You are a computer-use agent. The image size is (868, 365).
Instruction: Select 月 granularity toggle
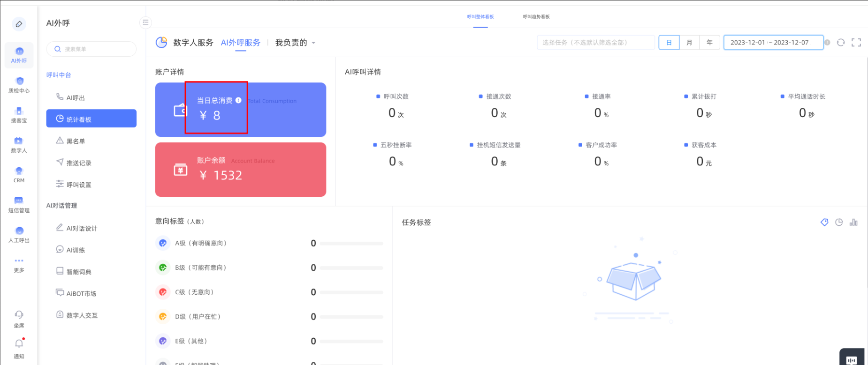(689, 43)
